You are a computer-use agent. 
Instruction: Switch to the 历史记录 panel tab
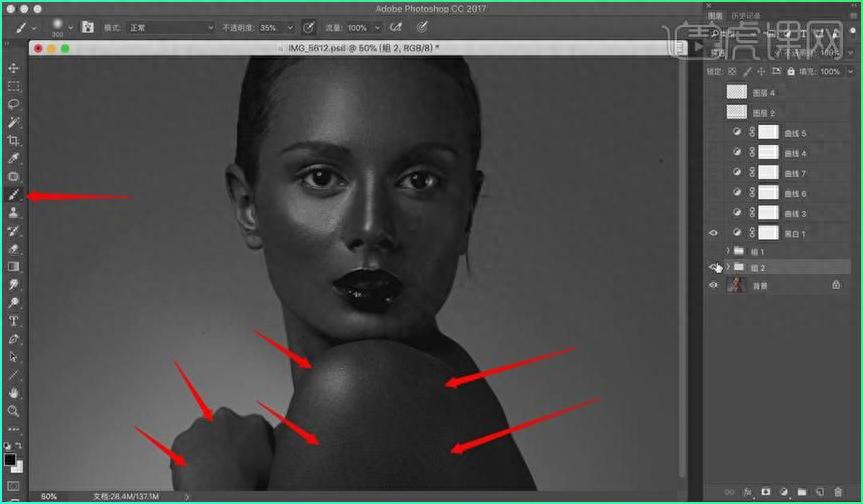pos(750,17)
